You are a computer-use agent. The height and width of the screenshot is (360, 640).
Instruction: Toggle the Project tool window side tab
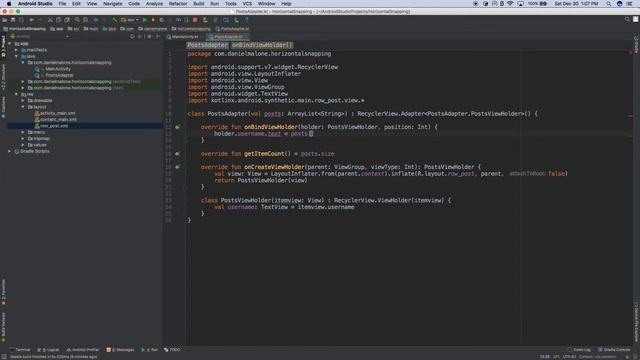pos(3,46)
